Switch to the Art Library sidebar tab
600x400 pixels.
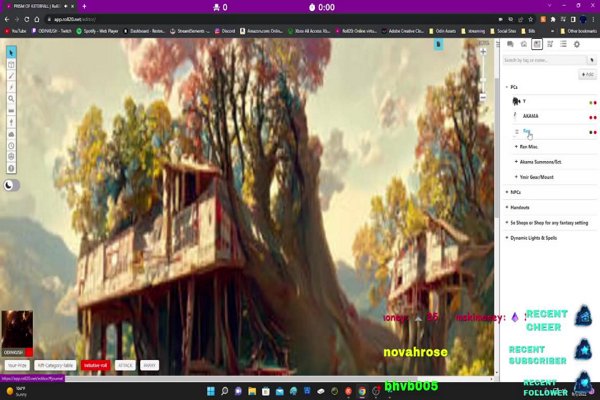coord(523,44)
